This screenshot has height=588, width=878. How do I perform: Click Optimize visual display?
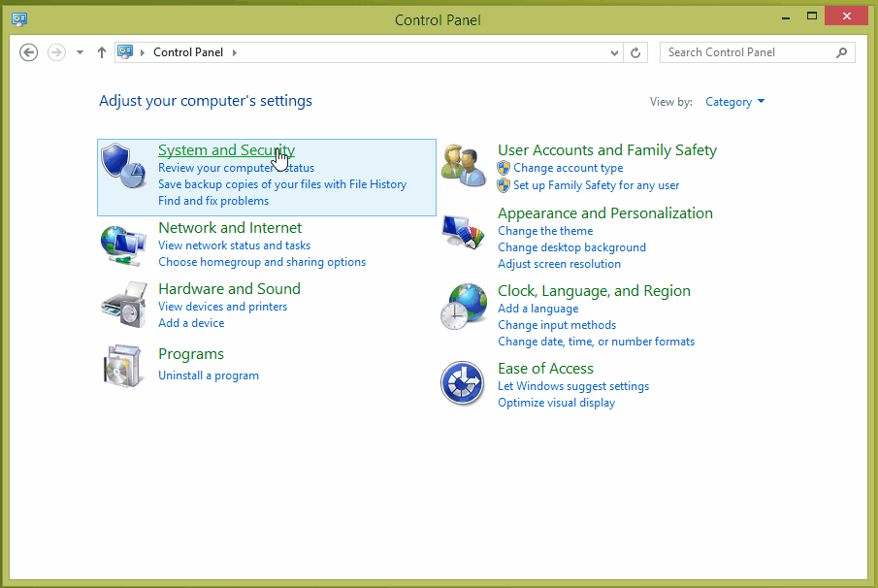(556, 403)
